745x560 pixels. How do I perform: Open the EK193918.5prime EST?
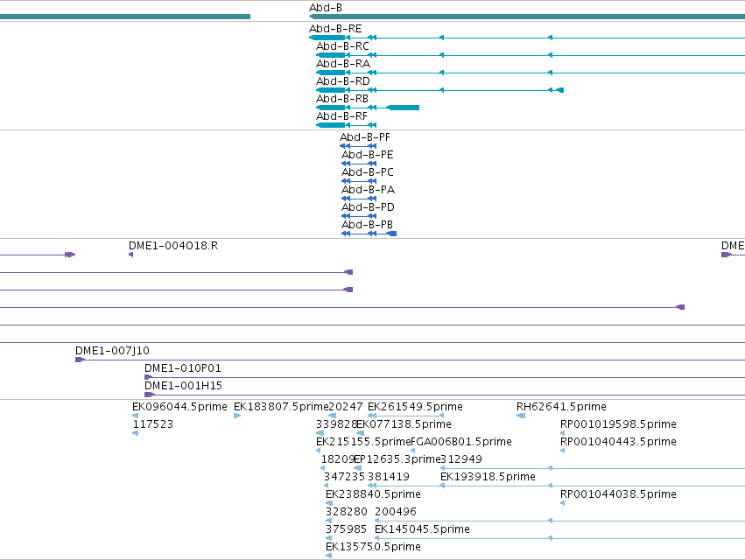[x=488, y=477]
